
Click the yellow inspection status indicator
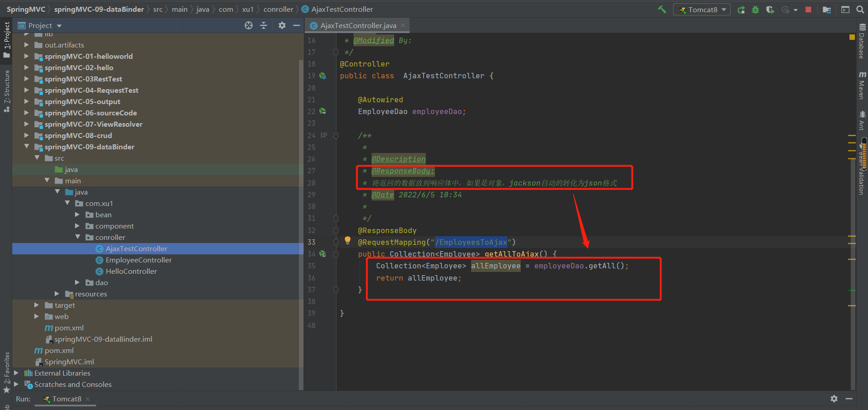pos(852,37)
